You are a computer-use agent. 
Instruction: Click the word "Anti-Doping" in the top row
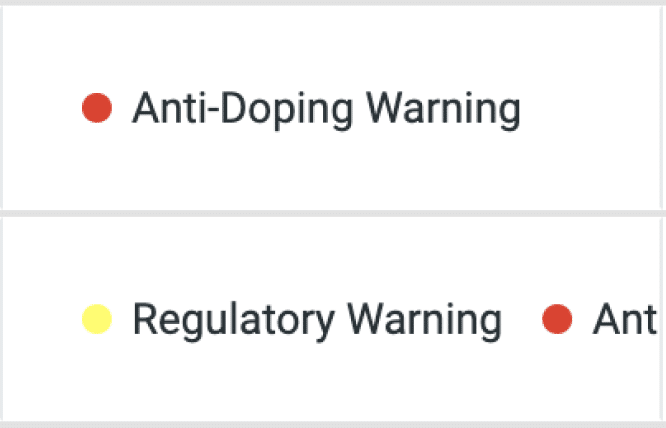[x=243, y=110]
